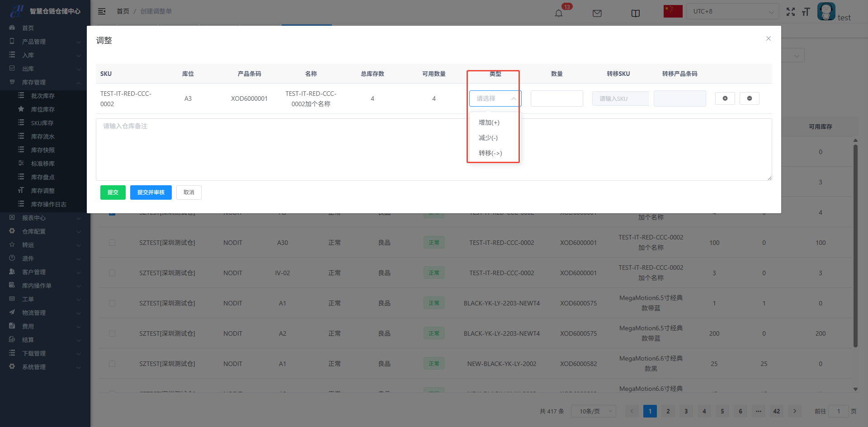Click the book documentation icon
Screen dimensions: 868x427
click(x=635, y=13)
